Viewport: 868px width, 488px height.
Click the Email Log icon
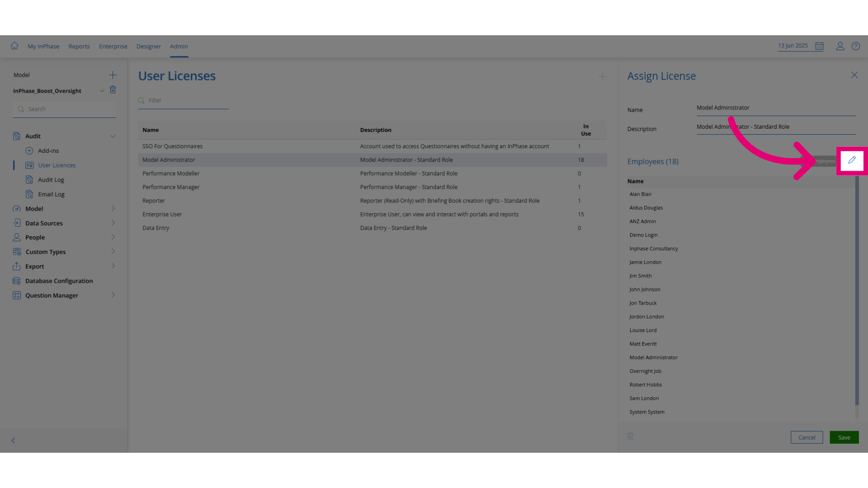coord(29,194)
